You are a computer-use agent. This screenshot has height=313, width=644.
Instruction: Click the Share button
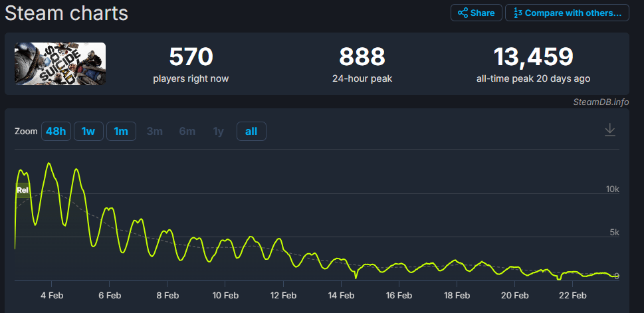tap(476, 13)
